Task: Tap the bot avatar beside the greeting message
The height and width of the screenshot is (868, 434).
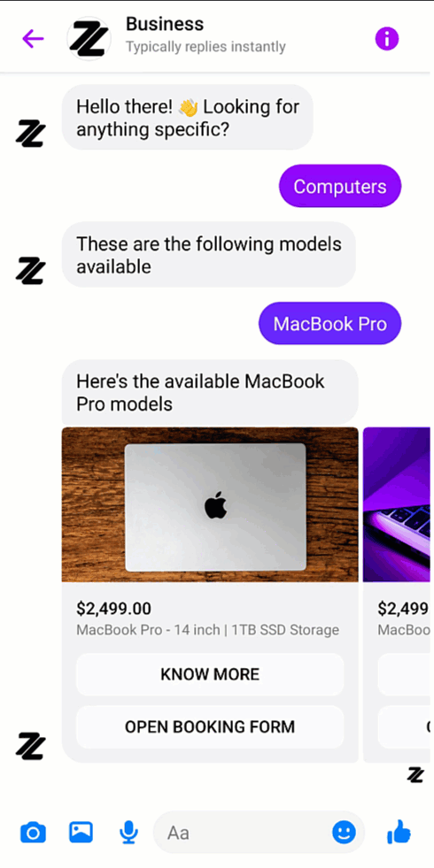Action: (30, 134)
